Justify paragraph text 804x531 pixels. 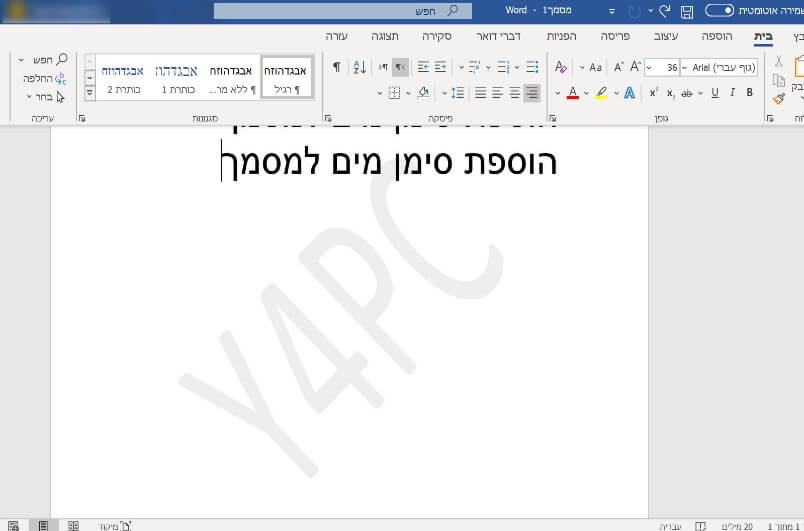(x=480, y=93)
